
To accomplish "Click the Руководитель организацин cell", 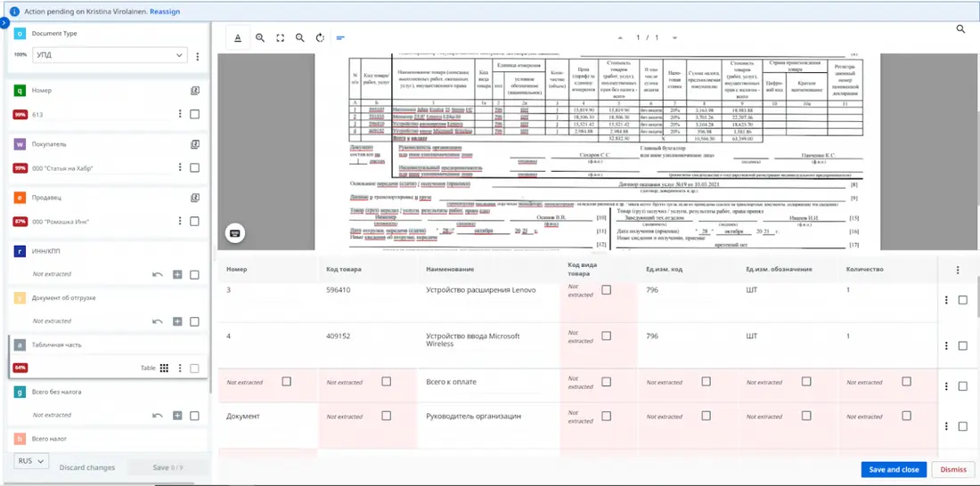I will [x=473, y=416].
